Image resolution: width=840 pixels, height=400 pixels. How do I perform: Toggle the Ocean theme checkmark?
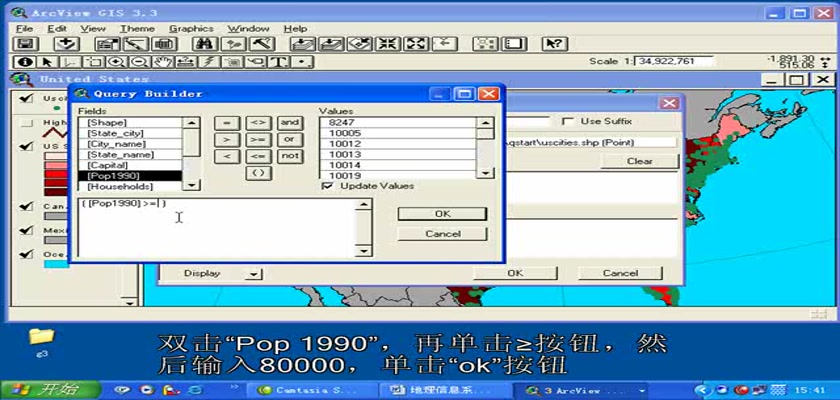point(26,254)
